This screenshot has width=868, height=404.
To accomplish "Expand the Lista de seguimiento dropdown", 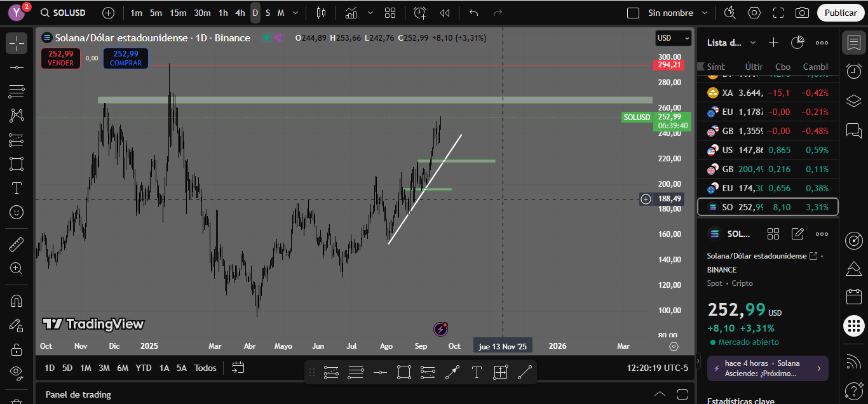I will coord(752,43).
